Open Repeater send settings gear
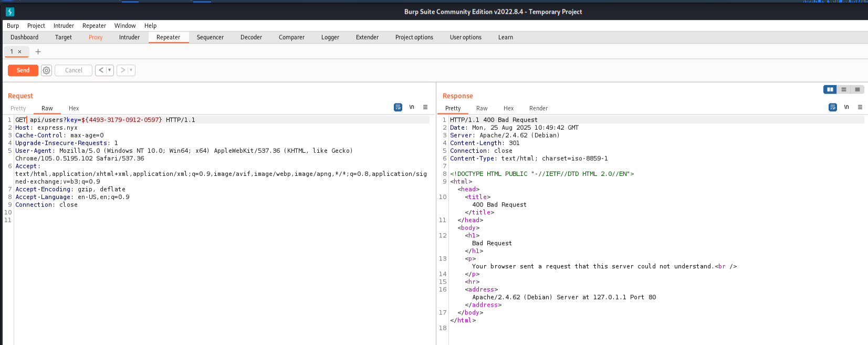 point(47,70)
